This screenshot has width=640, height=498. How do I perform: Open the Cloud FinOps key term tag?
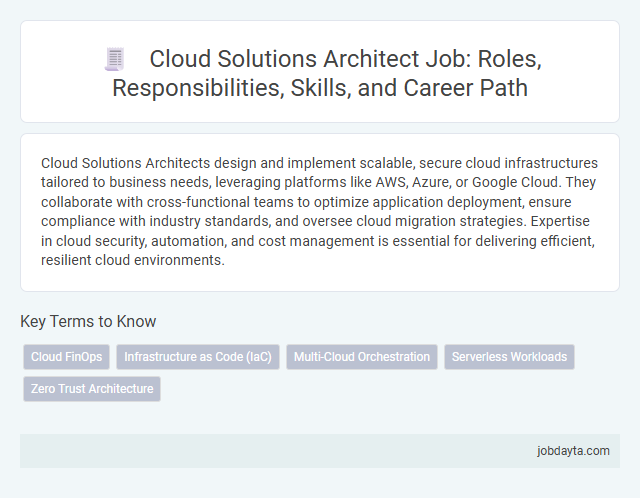(x=67, y=357)
